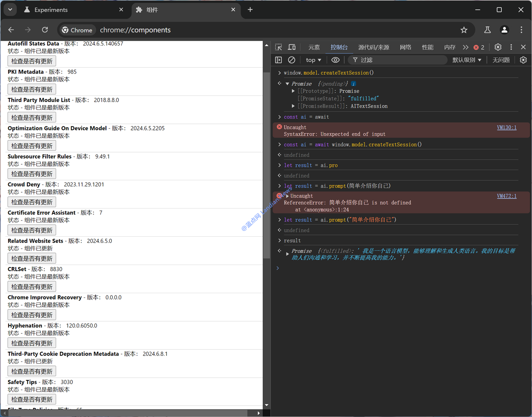
Task: Open the VM130:1 source link
Action: point(507,128)
